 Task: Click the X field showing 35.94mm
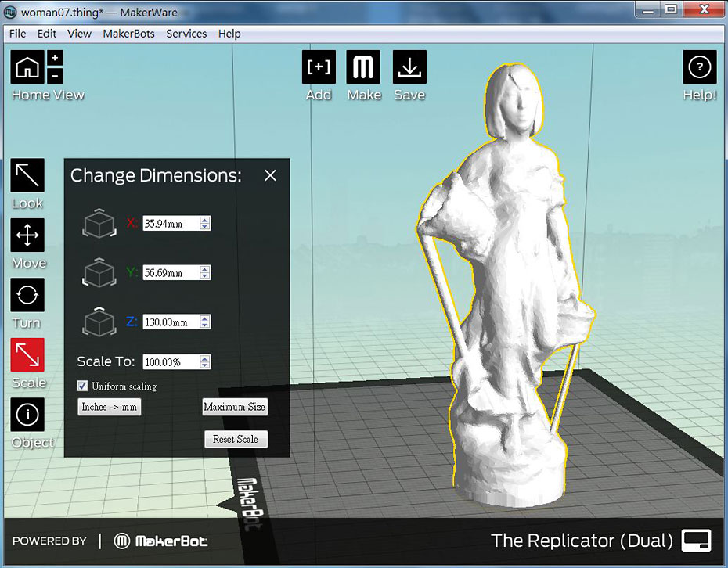pyautogui.click(x=177, y=223)
